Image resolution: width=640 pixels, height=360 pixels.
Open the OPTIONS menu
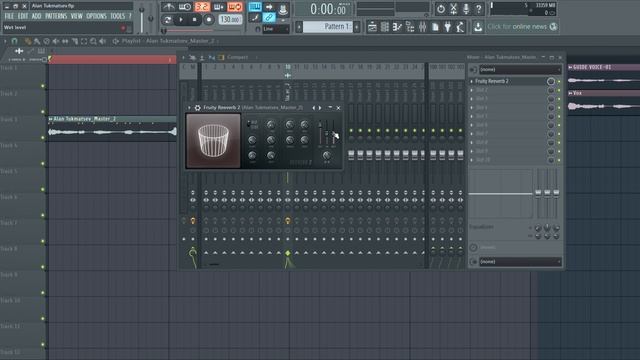pos(96,16)
